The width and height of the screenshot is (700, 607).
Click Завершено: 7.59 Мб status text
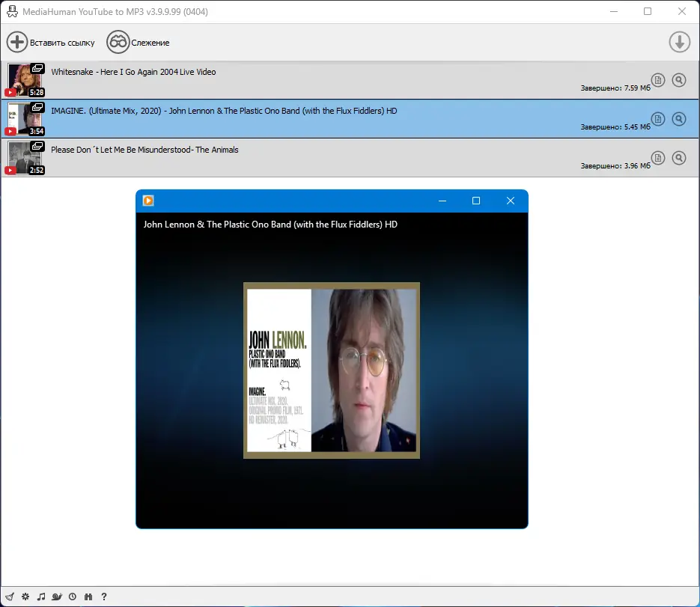pos(615,88)
